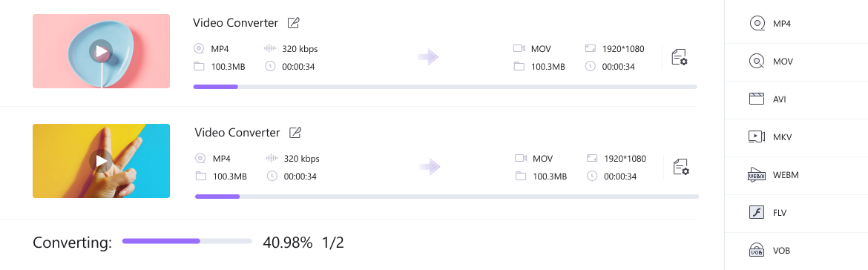Image resolution: width=868 pixels, height=270 pixels.
Task: Click the second video's 1920*1080 resolution label
Action: point(625,158)
